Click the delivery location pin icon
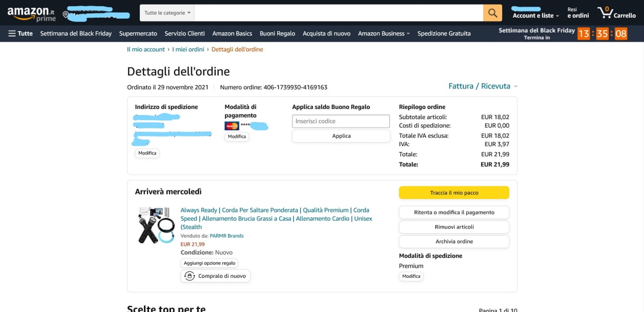Viewport: 644px width, 312px height. click(x=65, y=15)
